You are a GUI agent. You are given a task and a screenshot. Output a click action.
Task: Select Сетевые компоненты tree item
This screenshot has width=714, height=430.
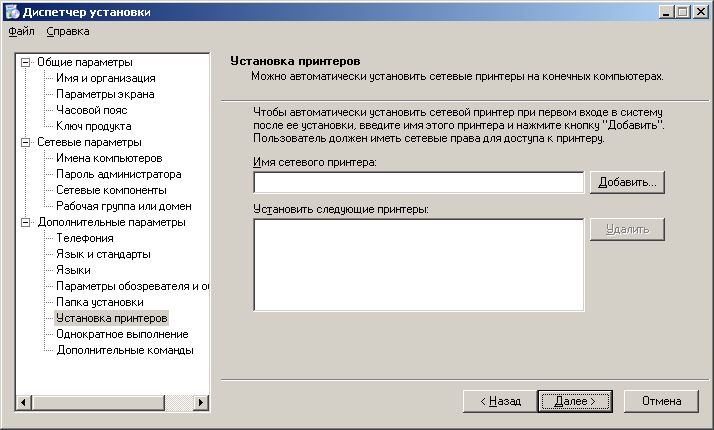(112, 190)
